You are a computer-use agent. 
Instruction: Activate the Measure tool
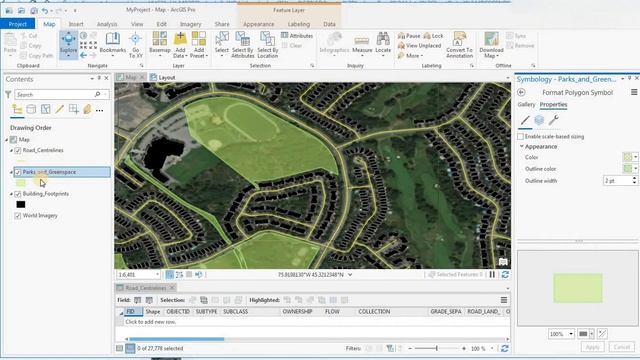tap(362, 44)
